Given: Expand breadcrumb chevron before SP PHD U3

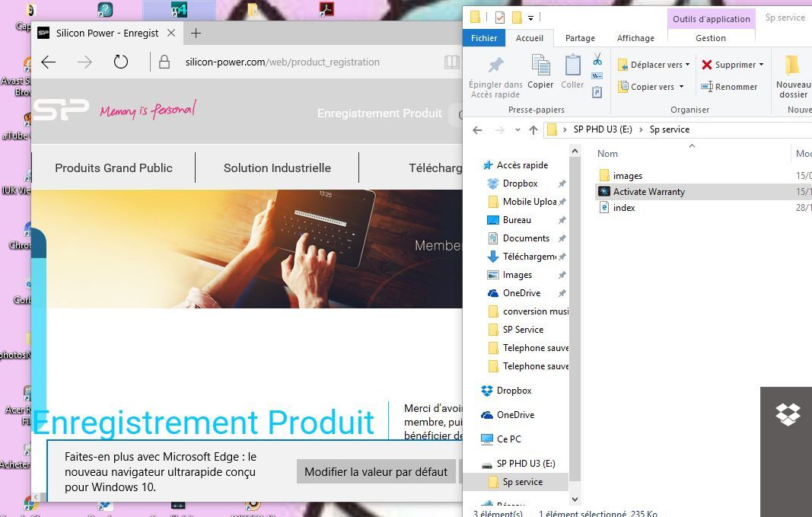Looking at the screenshot, I should (x=565, y=129).
